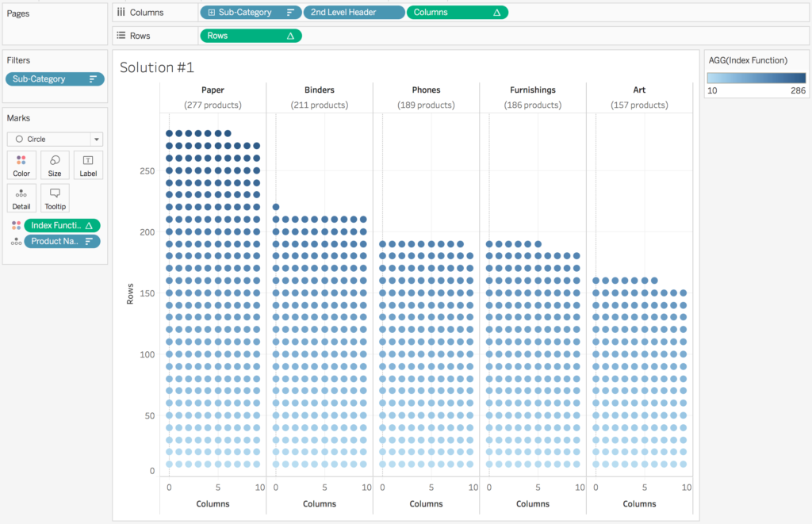Click detail icon beside Product Name pill
The image size is (812, 524).
click(16, 242)
